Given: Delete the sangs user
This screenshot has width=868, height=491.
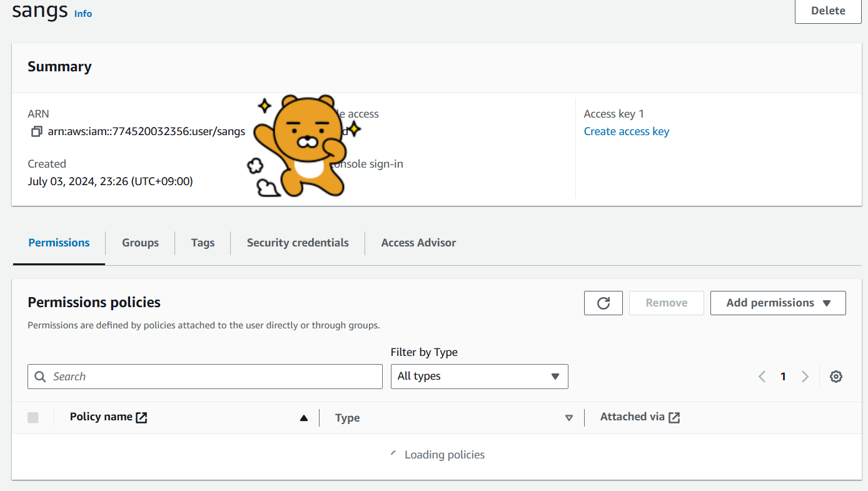Looking at the screenshot, I should 828,11.
